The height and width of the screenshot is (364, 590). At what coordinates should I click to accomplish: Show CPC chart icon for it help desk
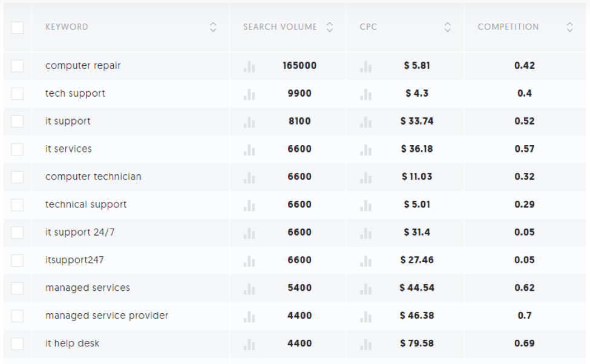pyautogui.click(x=365, y=344)
